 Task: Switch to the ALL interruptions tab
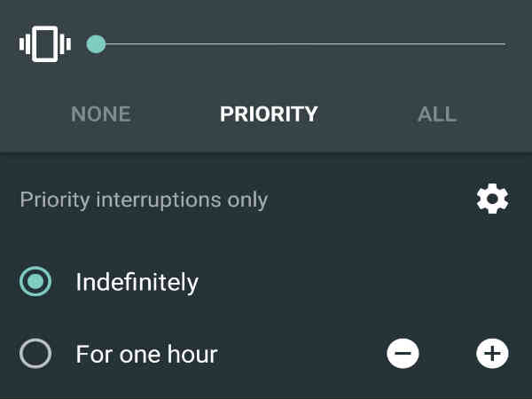(437, 114)
